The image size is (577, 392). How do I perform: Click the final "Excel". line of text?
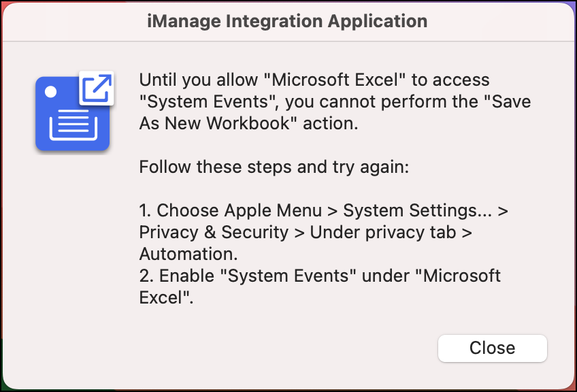166,297
